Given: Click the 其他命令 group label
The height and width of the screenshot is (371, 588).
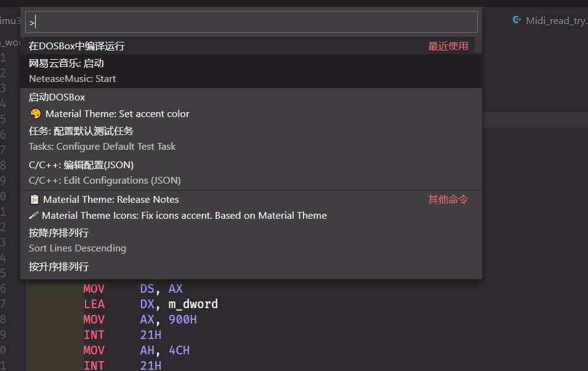Looking at the screenshot, I should 448,200.
